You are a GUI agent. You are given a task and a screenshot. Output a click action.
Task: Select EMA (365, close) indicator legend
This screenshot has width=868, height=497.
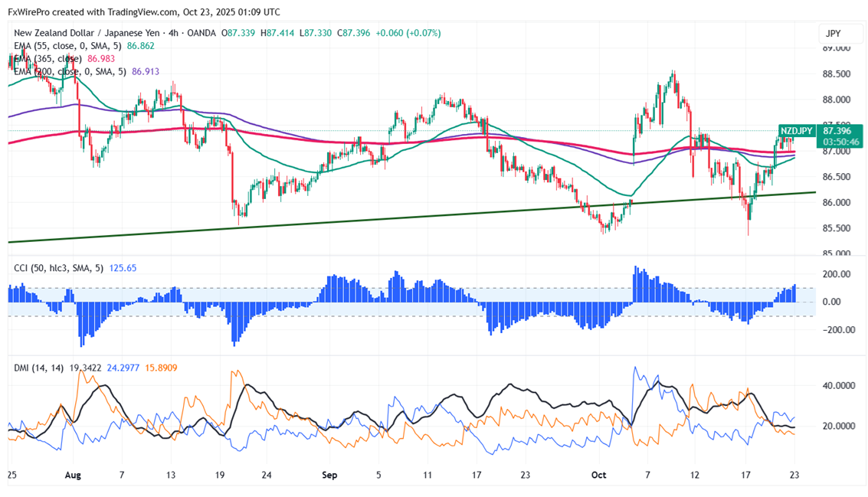coord(47,59)
